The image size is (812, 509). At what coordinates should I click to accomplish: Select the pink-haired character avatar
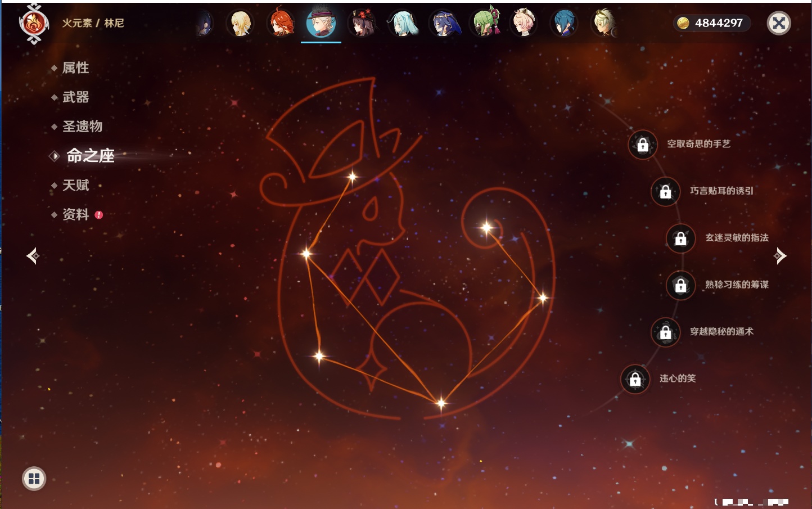coord(524,24)
